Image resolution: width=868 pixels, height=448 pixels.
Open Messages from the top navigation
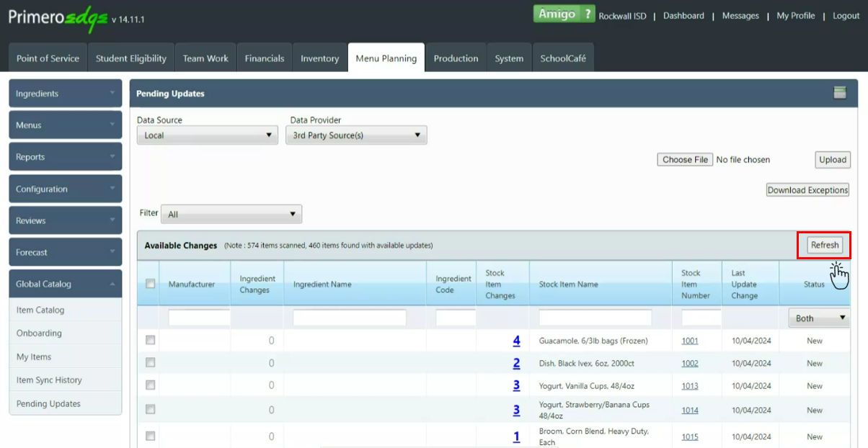pyautogui.click(x=740, y=15)
